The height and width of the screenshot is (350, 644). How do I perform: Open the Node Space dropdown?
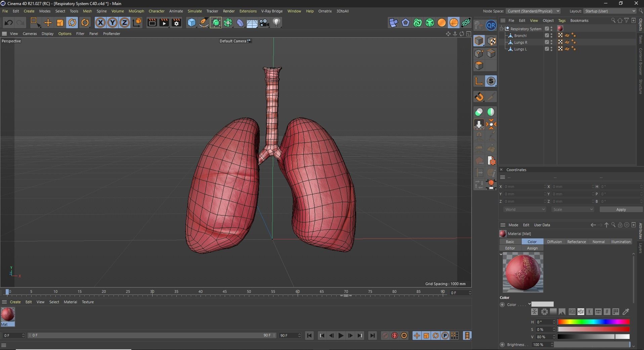coord(533,11)
